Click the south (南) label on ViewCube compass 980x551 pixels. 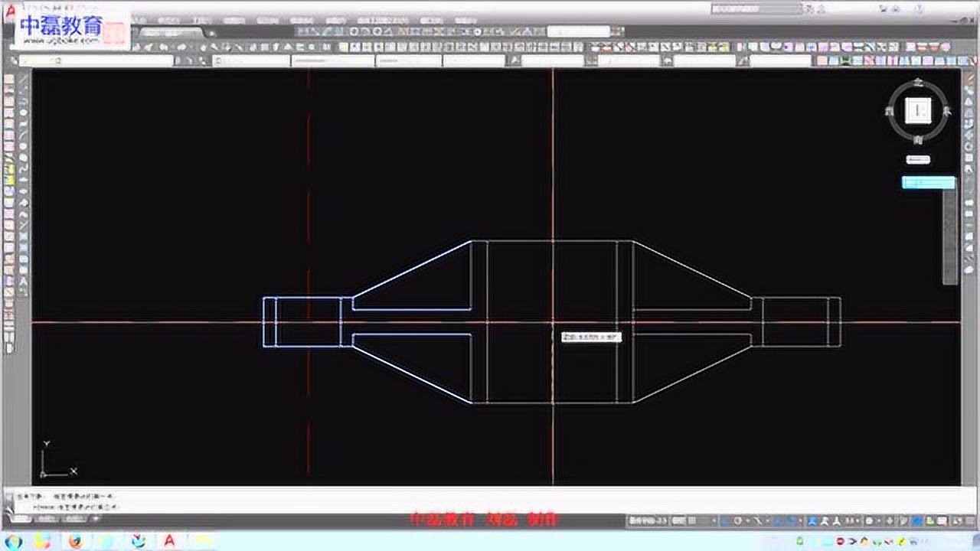[918, 140]
